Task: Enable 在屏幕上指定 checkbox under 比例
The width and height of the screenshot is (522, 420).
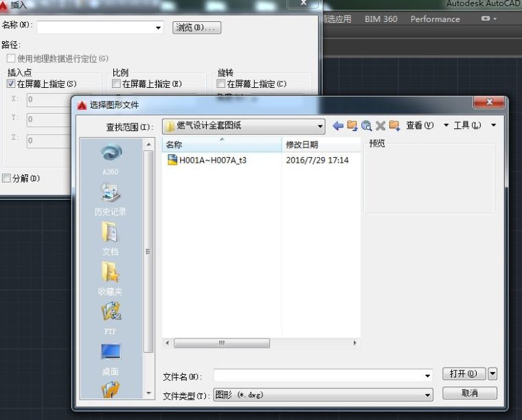Action: 117,84
